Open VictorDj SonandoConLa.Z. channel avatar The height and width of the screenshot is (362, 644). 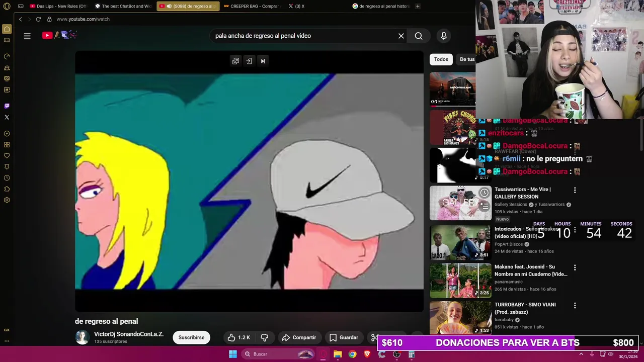[x=82, y=337]
